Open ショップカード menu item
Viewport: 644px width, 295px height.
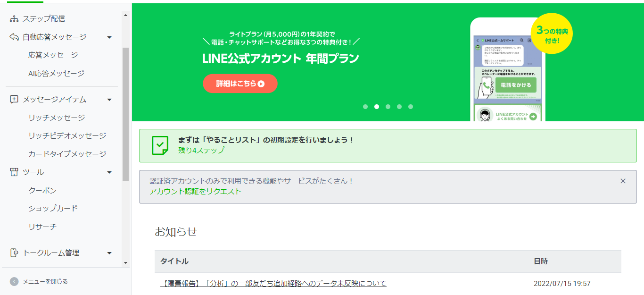[x=53, y=209]
